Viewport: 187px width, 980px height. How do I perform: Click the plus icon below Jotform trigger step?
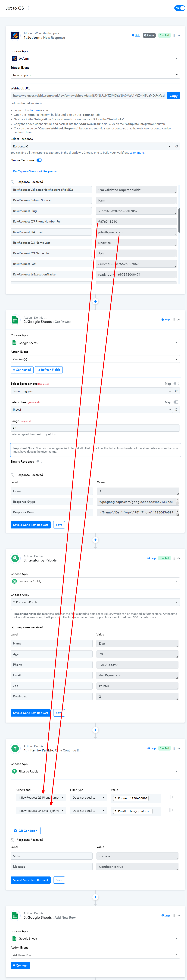point(95,301)
